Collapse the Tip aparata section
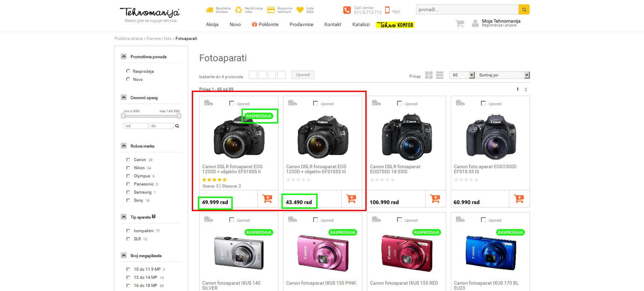644x291 pixels. (x=124, y=216)
